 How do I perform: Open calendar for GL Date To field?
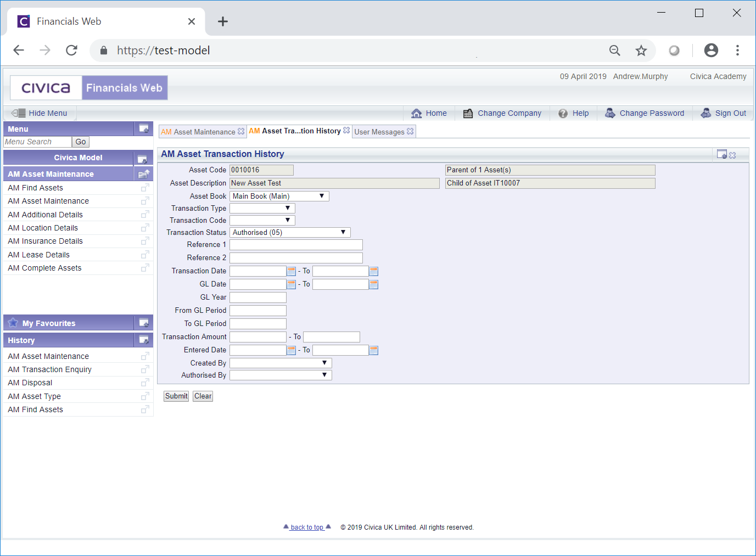pos(374,284)
